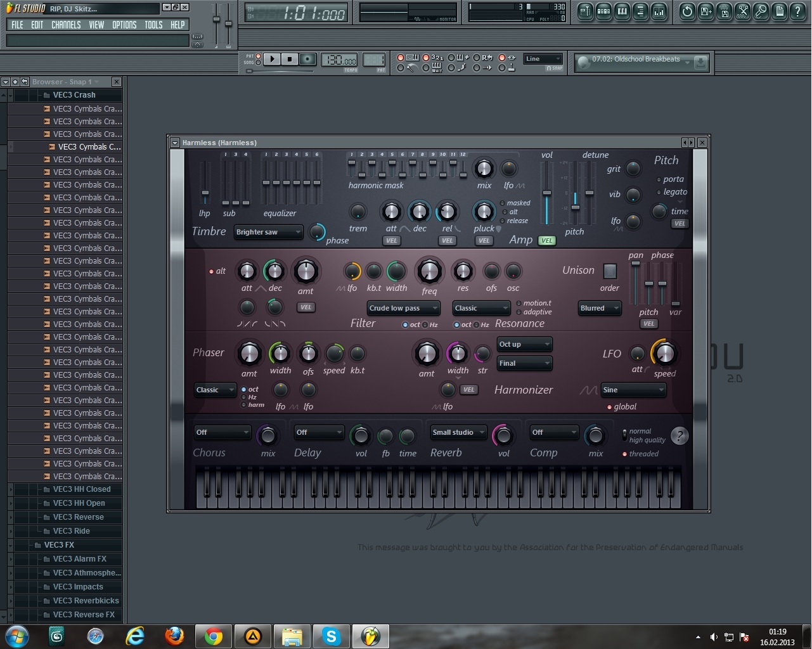The width and height of the screenshot is (812, 649).
Task: Click the help question mark toolbar icon
Action: [x=797, y=11]
